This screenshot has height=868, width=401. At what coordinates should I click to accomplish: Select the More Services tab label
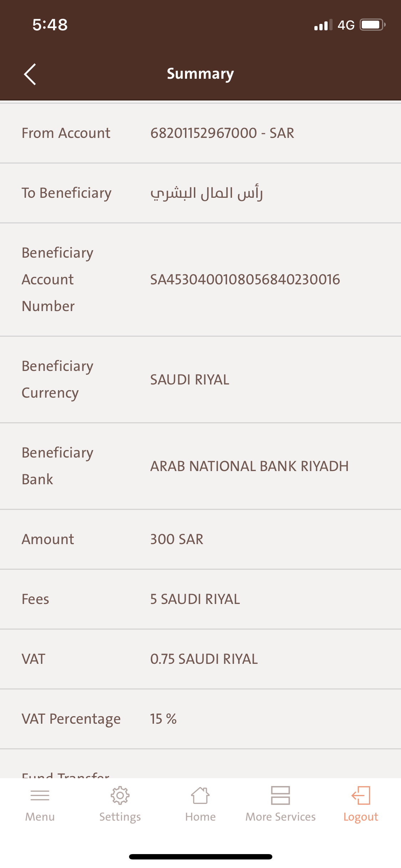point(281,817)
